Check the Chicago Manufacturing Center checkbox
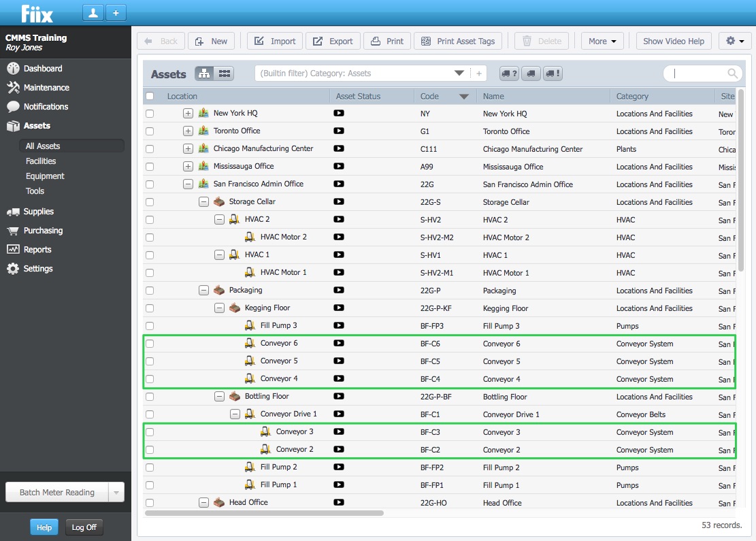 (x=150, y=148)
